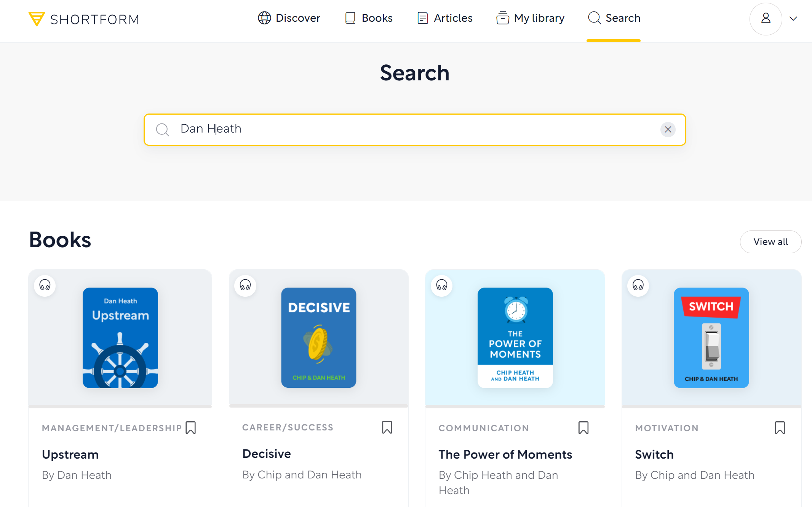
Task: Click headphones icon on The Power of Moments
Action: (442, 285)
